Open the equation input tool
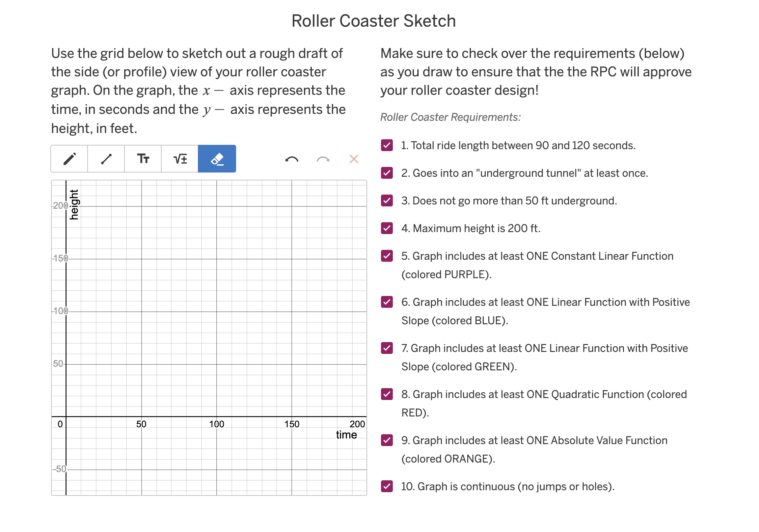This screenshot has height=532, width=759. [x=179, y=159]
